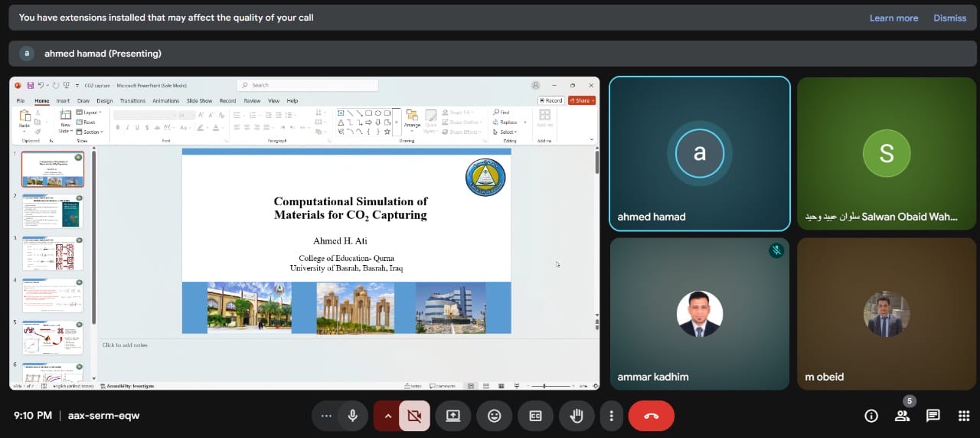Show the people participants panel
Image resolution: width=980 pixels, height=438 pixels.
tap(902, 416)
